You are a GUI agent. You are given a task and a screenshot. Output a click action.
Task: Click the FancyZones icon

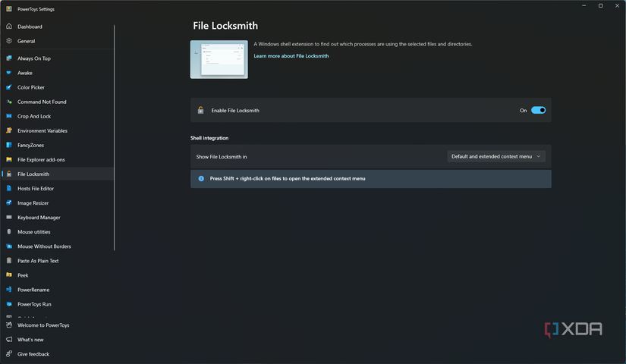click(9, 145)
